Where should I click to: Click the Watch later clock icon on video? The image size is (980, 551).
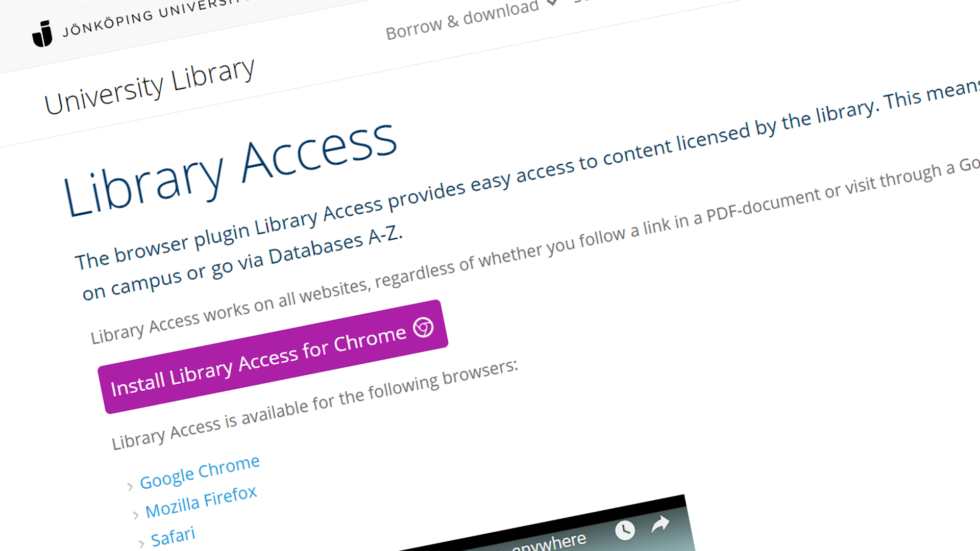coord(625,530)
